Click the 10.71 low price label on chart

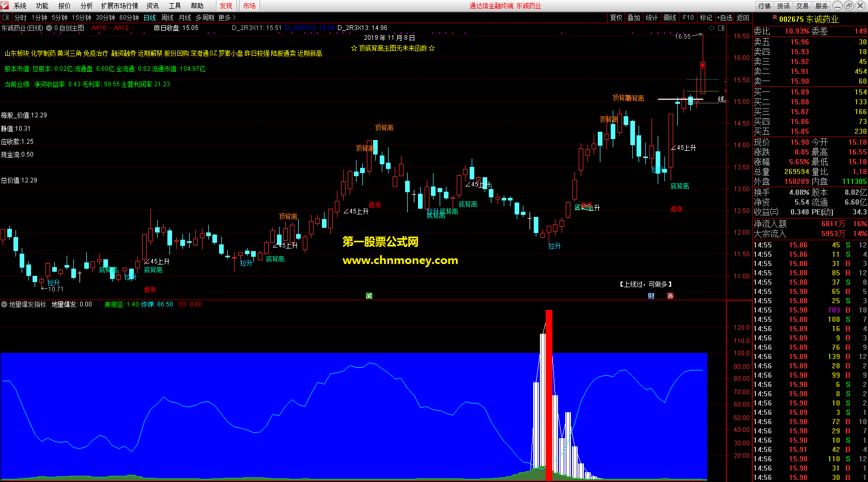point(56,289)
